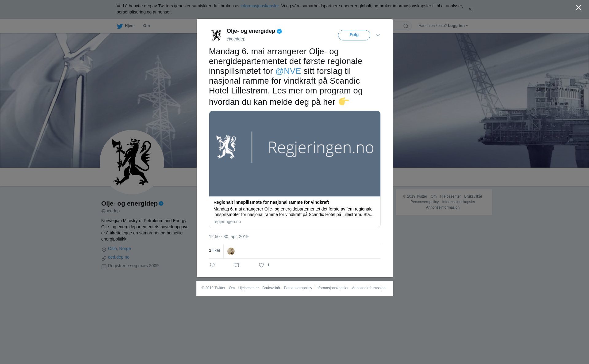589x364 pixels.
Task: Toggle follow with the Følg button
Action: point(354,35)
